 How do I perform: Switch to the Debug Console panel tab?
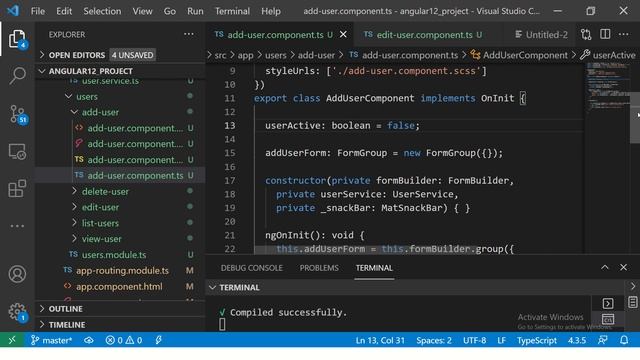(x=251, y=268)
